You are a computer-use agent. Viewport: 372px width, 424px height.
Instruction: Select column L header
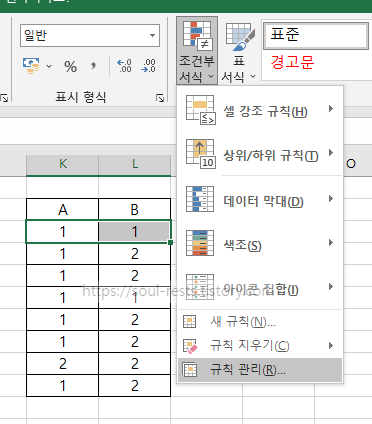[135, 164]
